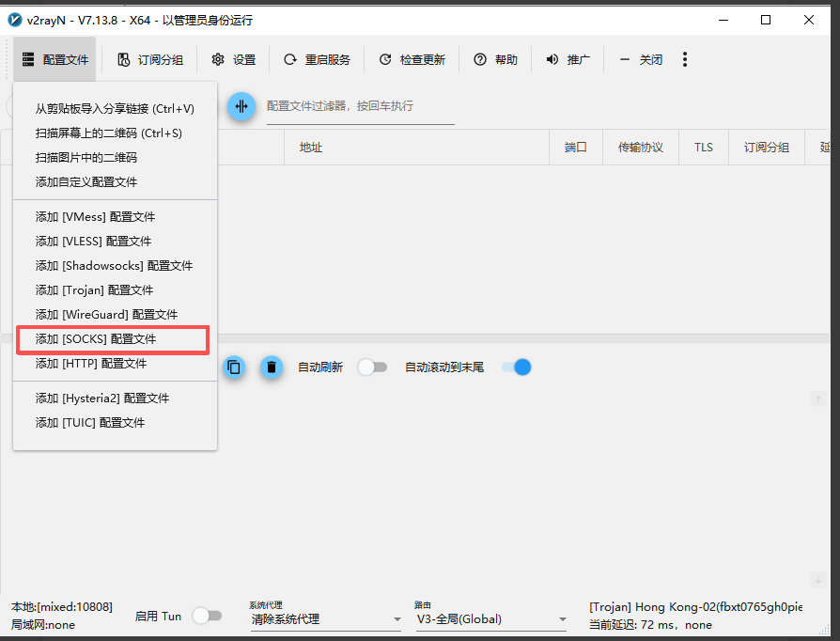The width and height of the screenshot is (840, 641).
Task: Click the 设置 gear icon
Action: [217, 59]
